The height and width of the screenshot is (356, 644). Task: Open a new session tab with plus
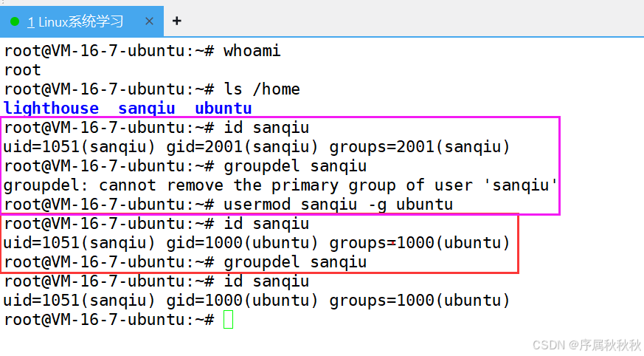click(176, 21)
